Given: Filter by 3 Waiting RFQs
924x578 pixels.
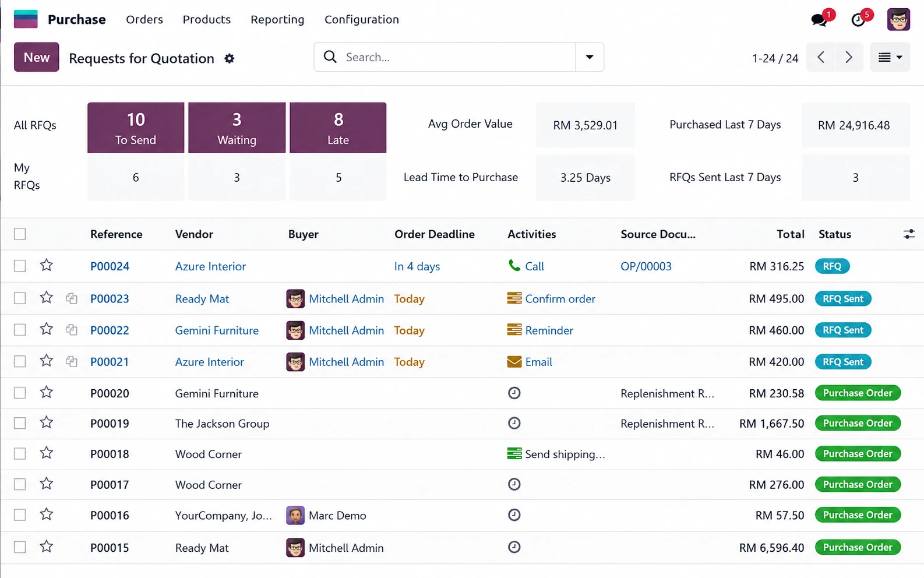Looking at the screenshot, I should tap(237, 128).
